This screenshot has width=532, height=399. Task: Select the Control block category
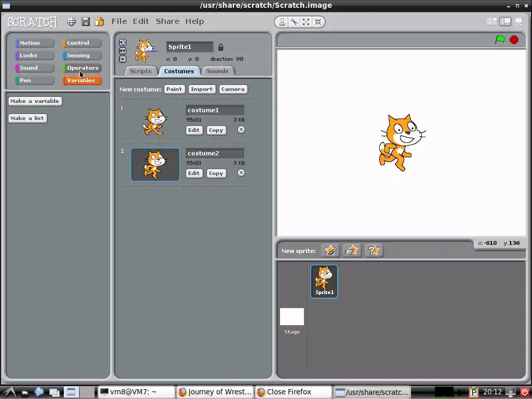pyautogui.click(x=82, y=43)
